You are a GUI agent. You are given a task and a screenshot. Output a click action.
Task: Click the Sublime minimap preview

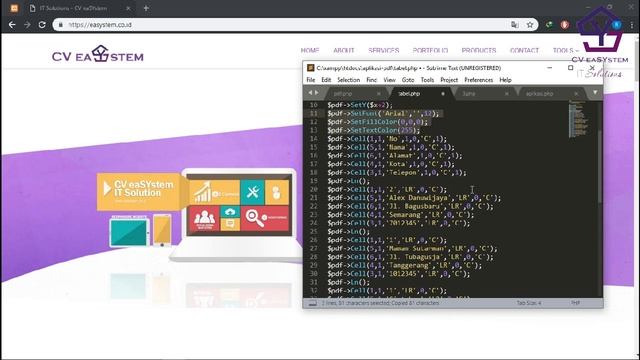pyautogui.click(x=579, y=119)
